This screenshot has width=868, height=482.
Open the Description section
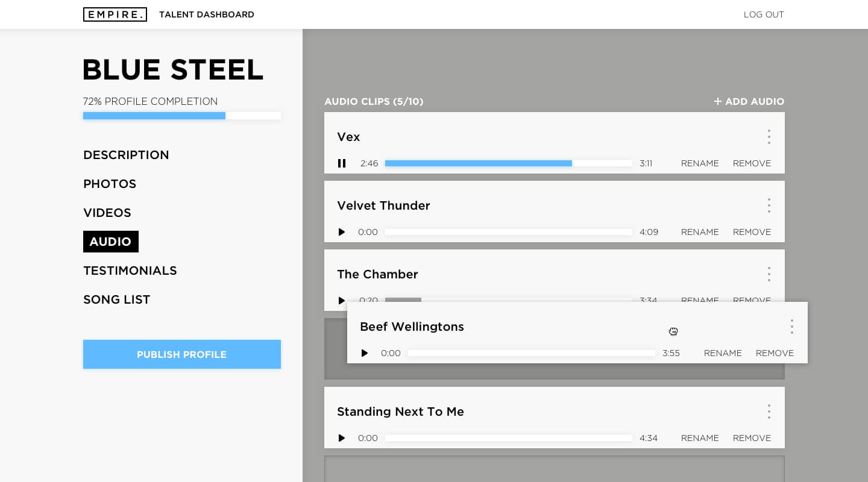click(126, 155)
